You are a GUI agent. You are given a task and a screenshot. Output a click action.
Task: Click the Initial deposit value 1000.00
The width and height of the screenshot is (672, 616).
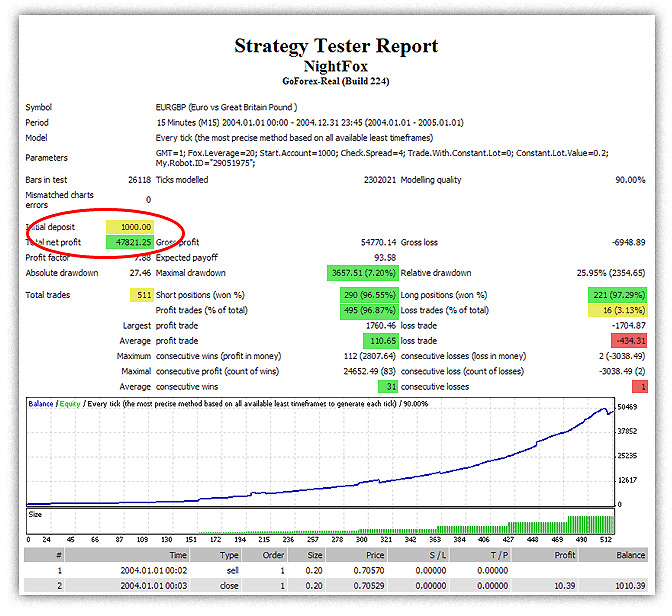click(x=130, y=227)
